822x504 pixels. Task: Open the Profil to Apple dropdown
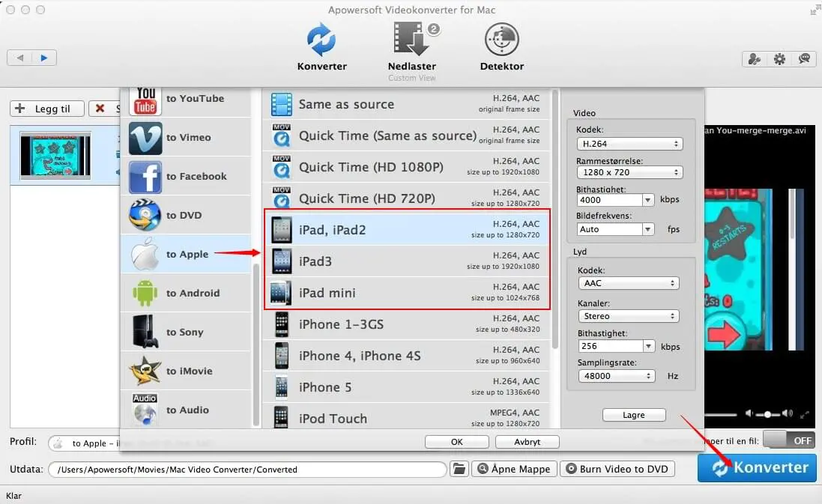(84, 443)
